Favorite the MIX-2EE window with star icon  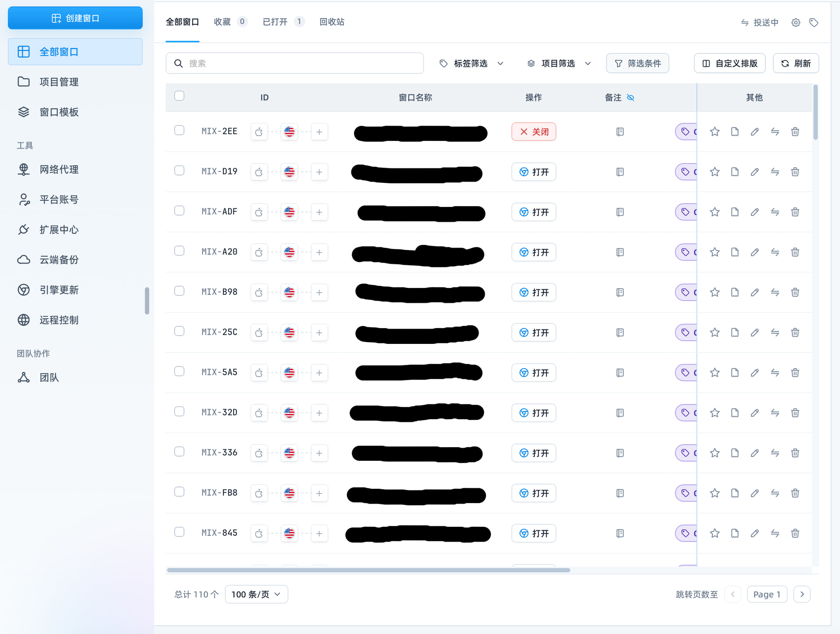(714, 132)
